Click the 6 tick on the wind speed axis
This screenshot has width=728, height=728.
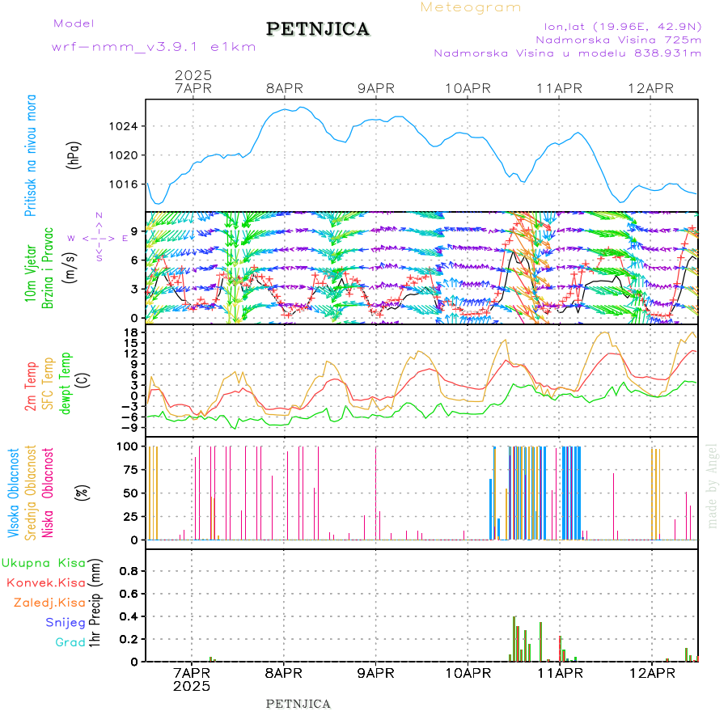pos(134,260)
